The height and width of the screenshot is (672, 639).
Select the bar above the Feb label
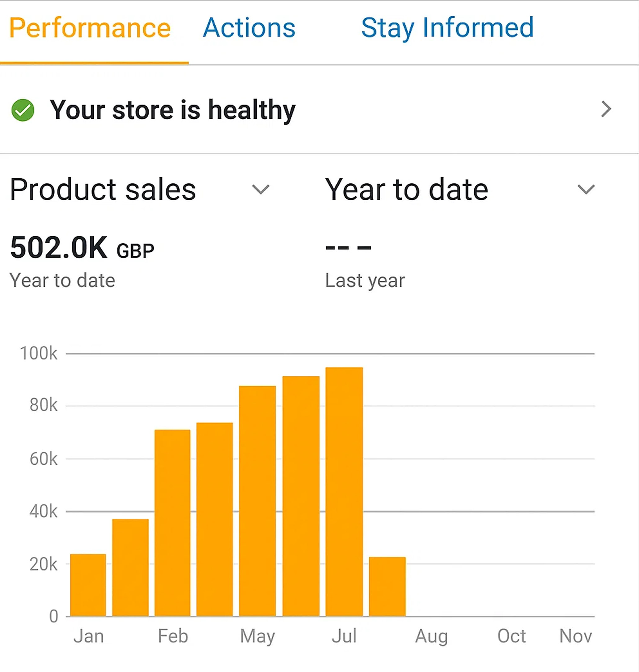point(172,523)
